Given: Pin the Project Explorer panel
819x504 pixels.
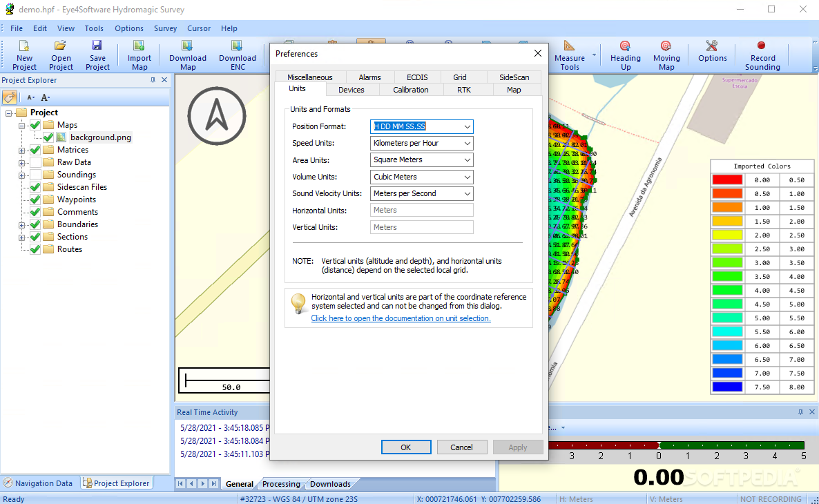Looking at the screenshot, I should pos(153,80).
